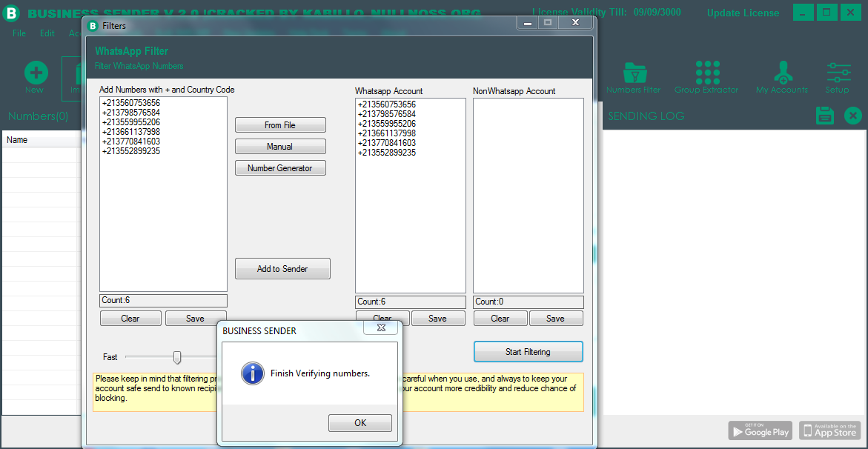Click the Google Play badge
This screenshot has height=449, width=868.
click(760, 430)
